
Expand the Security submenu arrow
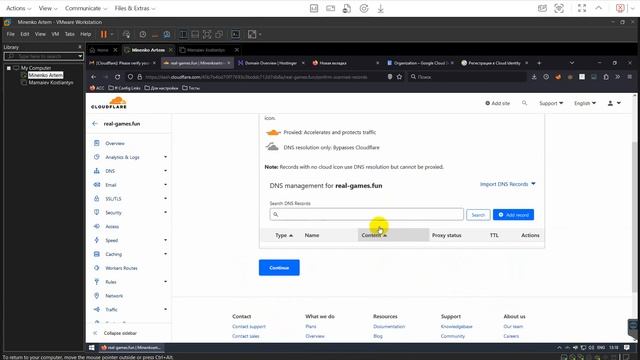point(166,213)
